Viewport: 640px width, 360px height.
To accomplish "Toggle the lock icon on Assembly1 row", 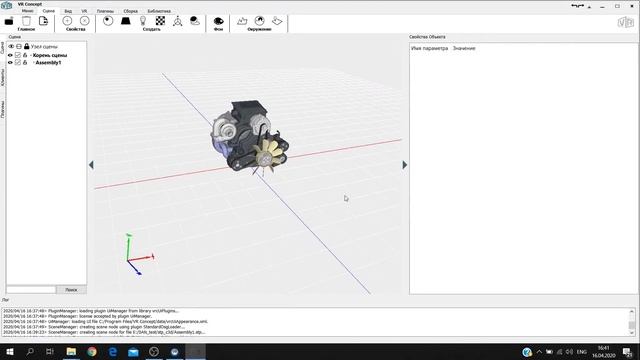I will [x=25, y=62].
